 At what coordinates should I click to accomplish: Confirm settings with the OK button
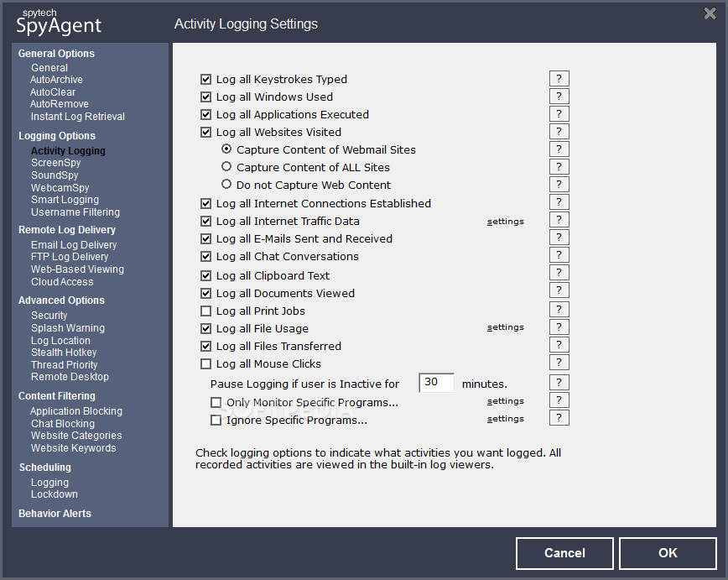point(668,553)
